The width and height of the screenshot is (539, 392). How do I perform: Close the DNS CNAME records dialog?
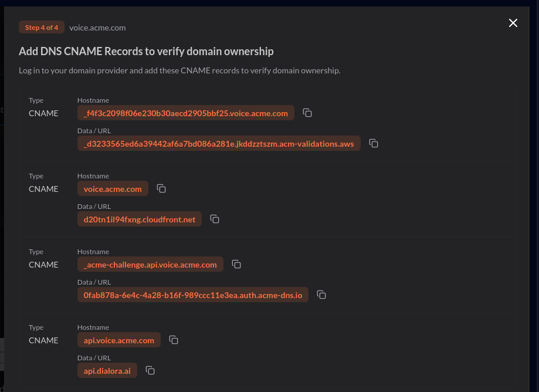(513, 23)
